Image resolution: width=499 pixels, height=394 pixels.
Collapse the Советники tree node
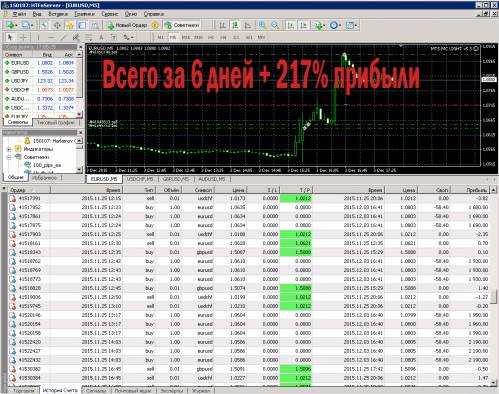point(9,157)
